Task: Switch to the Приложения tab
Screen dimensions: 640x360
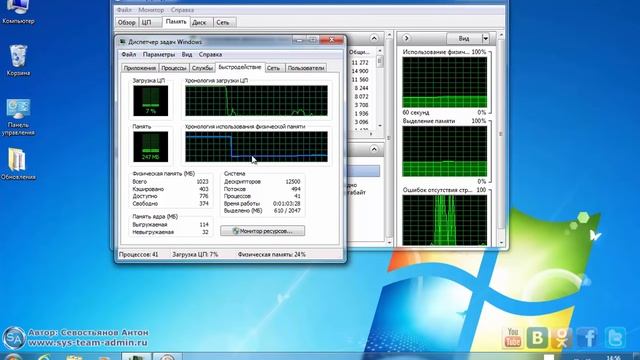Action: [x=140, y=68]
